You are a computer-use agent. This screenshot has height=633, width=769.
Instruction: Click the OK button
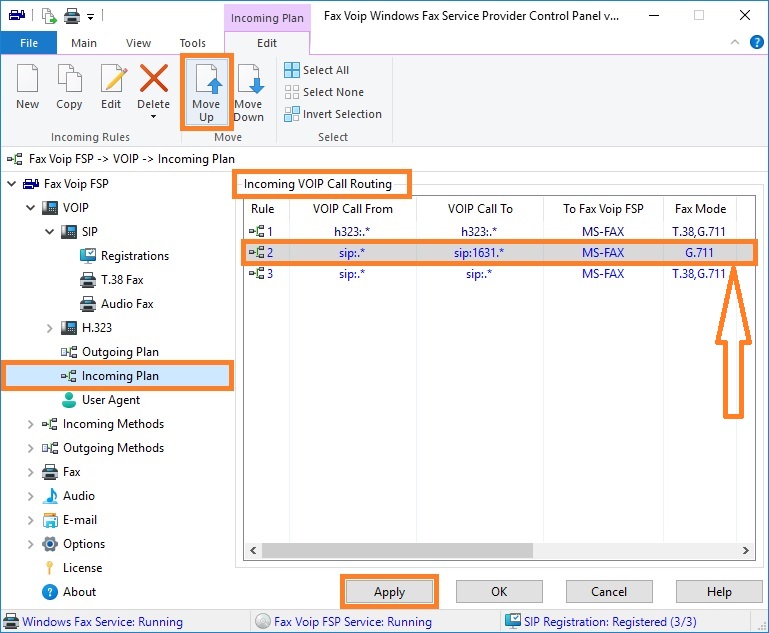tap(499, 592)
